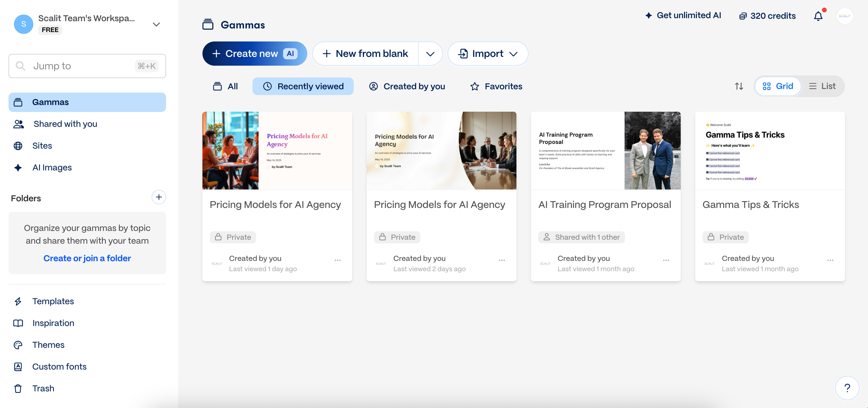The image size is (868, 408).
Task: Open the Trash
Action: tap(43, 388)
